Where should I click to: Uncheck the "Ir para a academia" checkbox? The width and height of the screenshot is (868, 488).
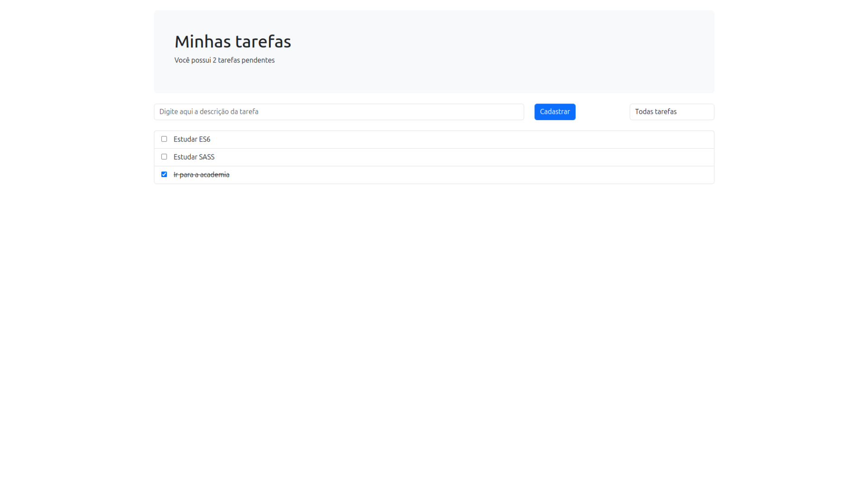(164, 174)
